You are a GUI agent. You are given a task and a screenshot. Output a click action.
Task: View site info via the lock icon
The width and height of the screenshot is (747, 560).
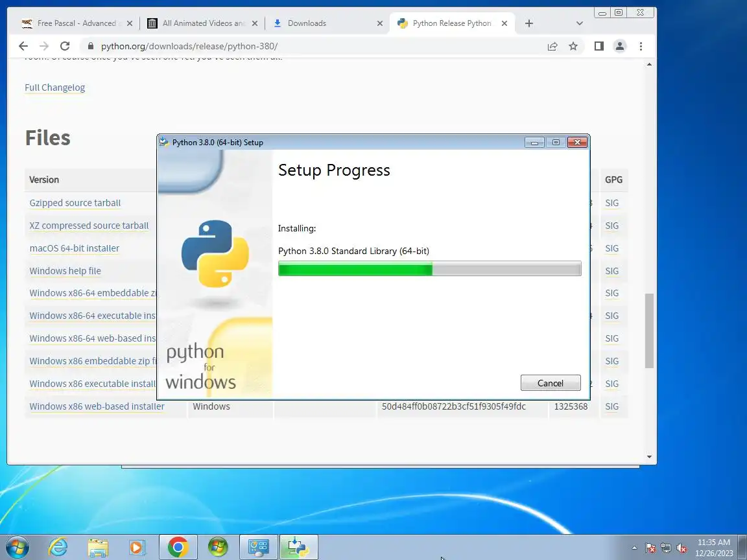[90, 46]
